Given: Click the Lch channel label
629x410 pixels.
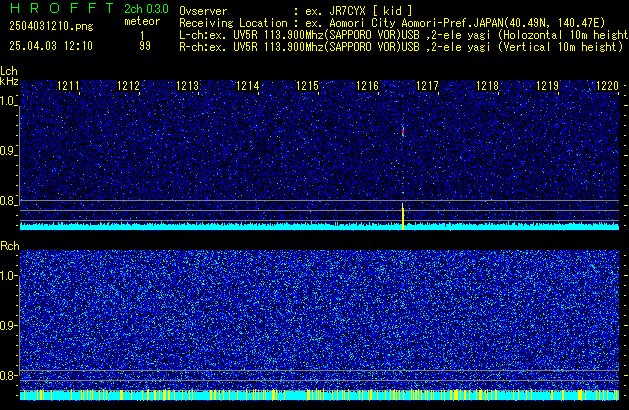Looking at the screenshot, I should (x=9, y=71).
